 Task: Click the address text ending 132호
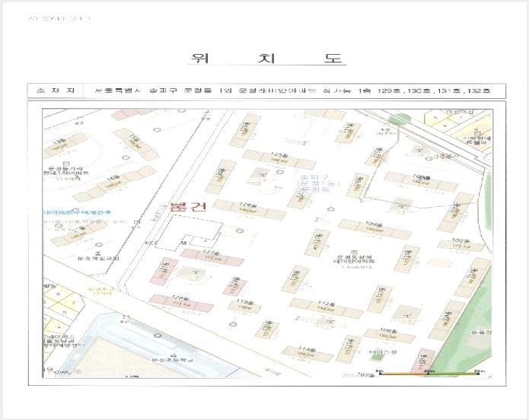tap(292, 91)
